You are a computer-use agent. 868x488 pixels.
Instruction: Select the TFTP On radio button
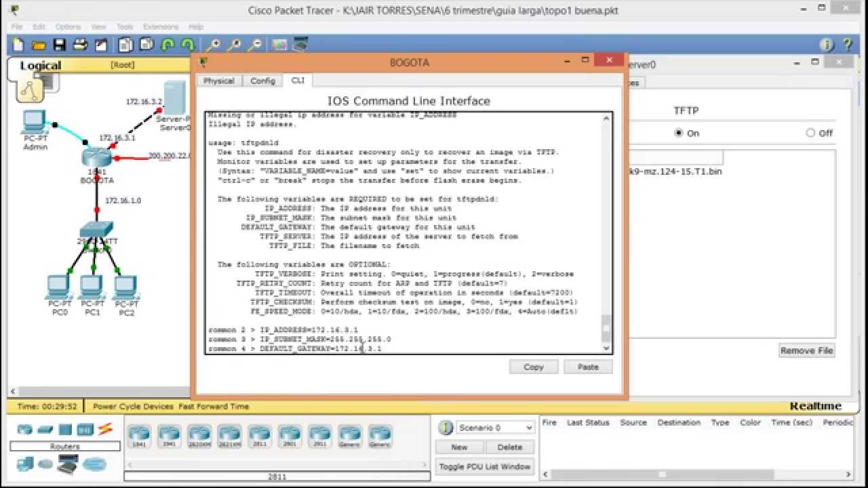point(679,133)
